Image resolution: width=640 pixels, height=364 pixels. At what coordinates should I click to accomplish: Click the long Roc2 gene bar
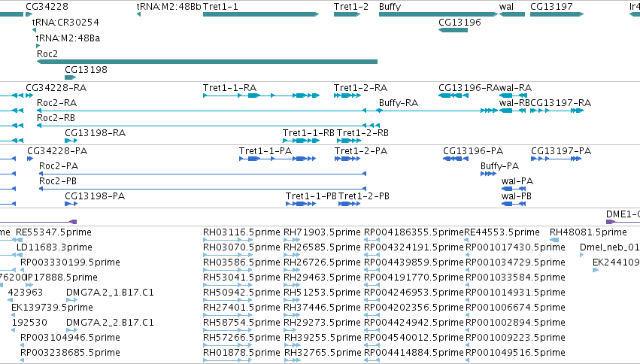click(207, 62)
